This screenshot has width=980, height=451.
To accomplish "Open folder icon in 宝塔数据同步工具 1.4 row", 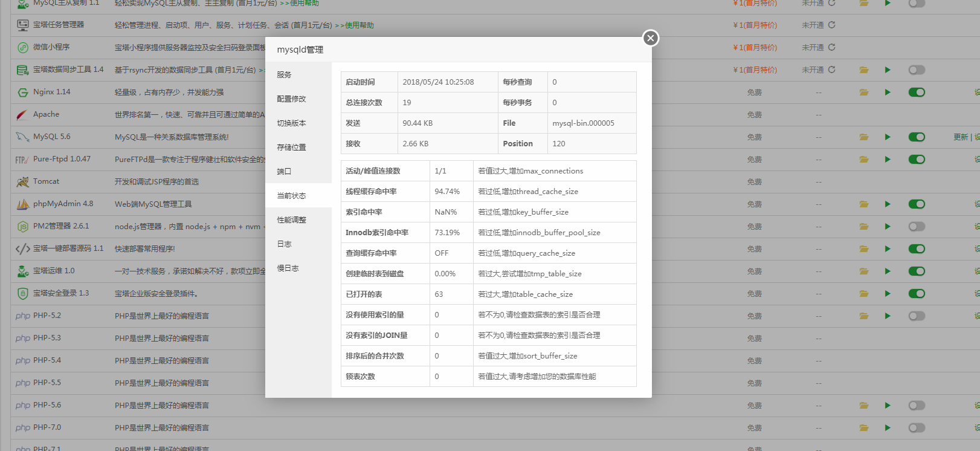I will [864, 70].
